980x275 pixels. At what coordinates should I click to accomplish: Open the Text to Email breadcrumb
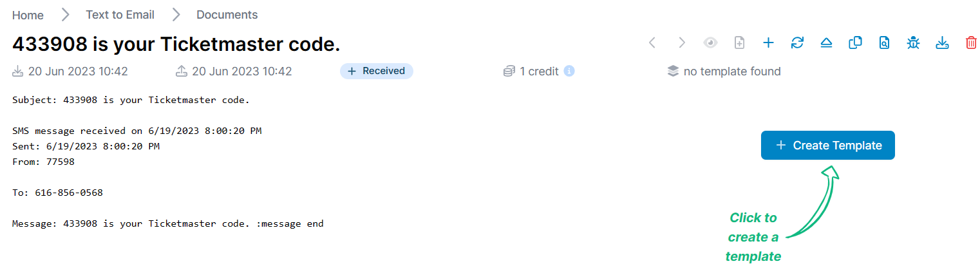click(x=120, y=15)
